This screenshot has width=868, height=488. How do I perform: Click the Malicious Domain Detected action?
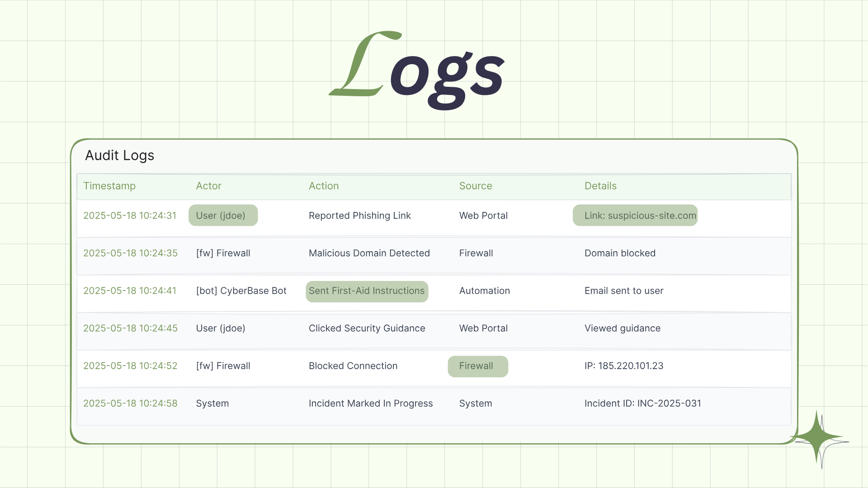(369, 253)
